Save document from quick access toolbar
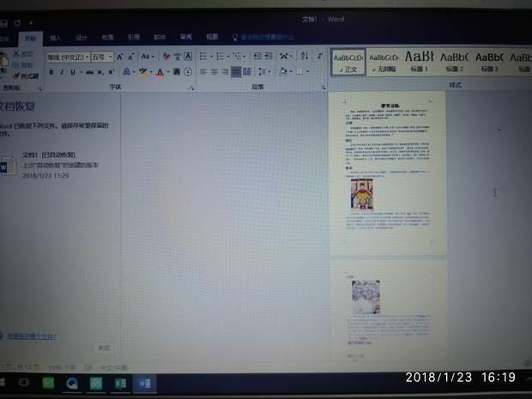The width and height of the screenshot is (532, 399). 3,23
